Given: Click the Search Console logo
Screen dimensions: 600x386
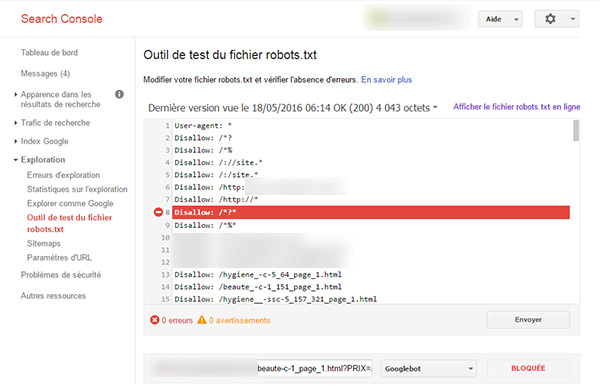Looking at the screenshot, I should pos(62,19).
